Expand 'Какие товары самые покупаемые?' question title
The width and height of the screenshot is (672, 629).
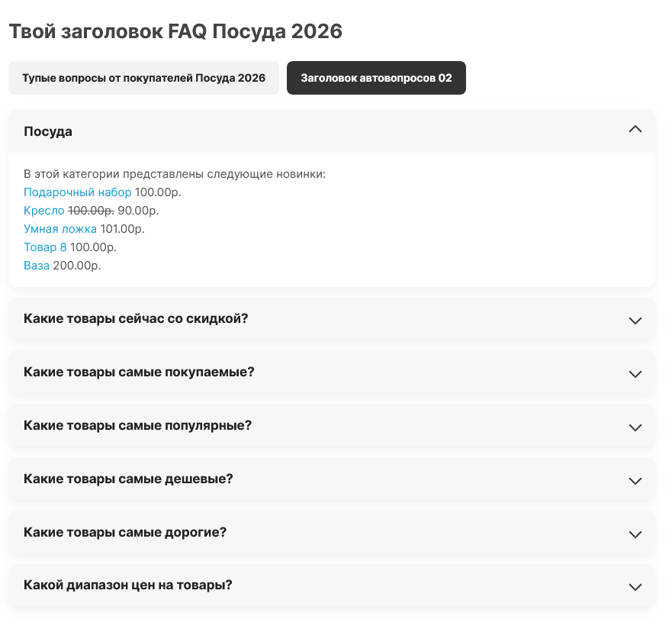coord(139,372)
